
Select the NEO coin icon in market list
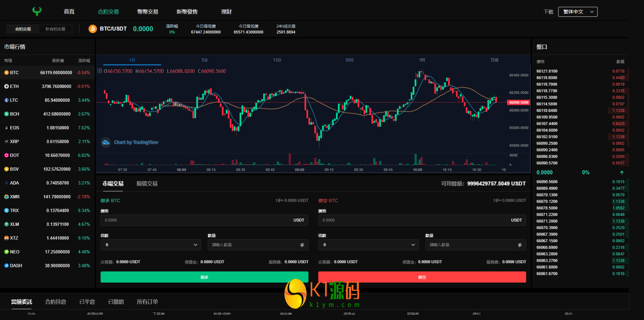coord(6,252)
